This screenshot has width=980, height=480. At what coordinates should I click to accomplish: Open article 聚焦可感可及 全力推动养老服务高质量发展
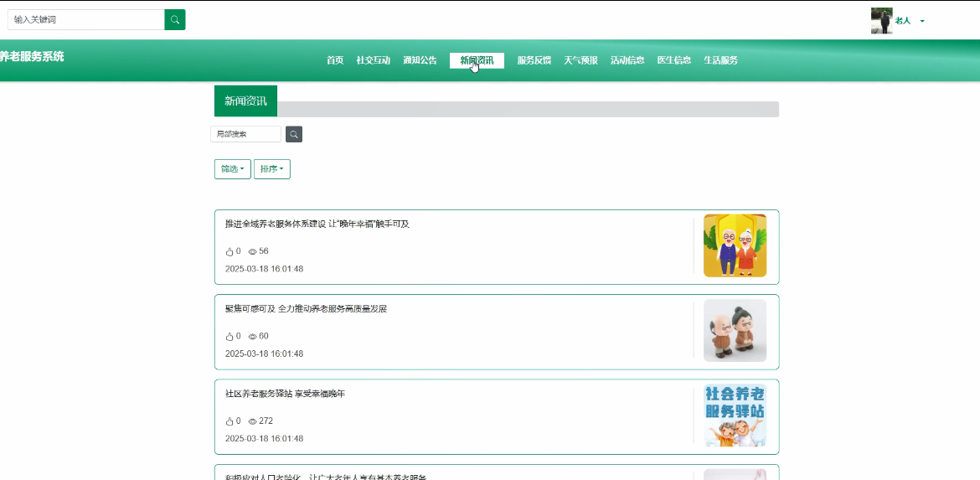[x=307, y=309]
